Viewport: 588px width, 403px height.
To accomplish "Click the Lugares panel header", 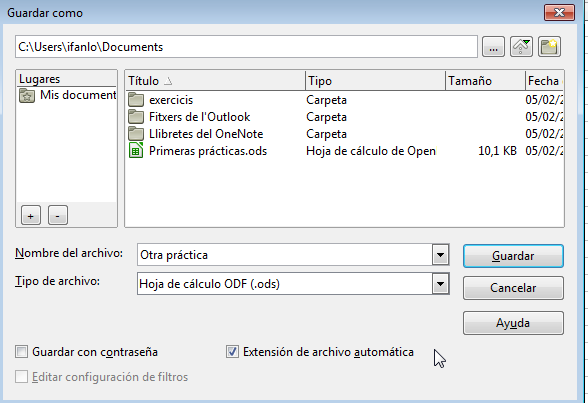I will 66,79.
